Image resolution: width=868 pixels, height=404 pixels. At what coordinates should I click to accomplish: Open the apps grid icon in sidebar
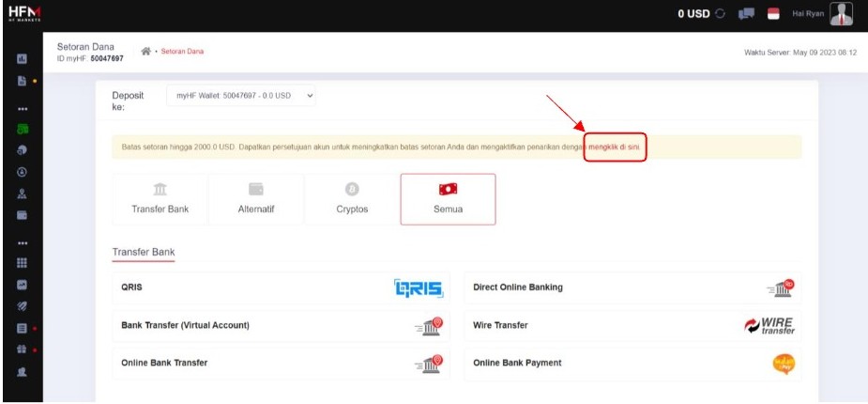point(22,263)
